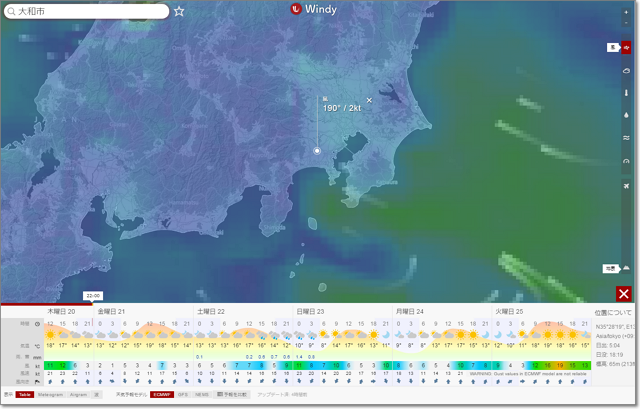Click the Windy logo at top
Viewport: 640px width, 409px height.
coord(313,9)
